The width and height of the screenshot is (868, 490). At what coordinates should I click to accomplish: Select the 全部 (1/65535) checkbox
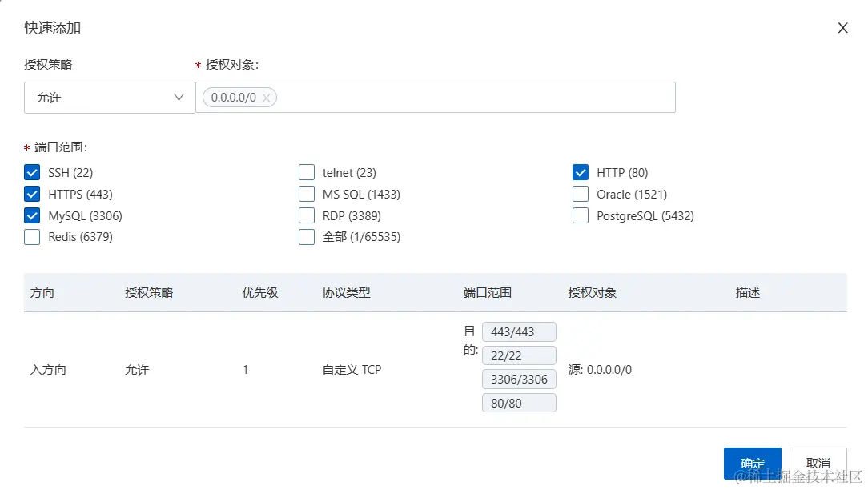coord(307,237)
